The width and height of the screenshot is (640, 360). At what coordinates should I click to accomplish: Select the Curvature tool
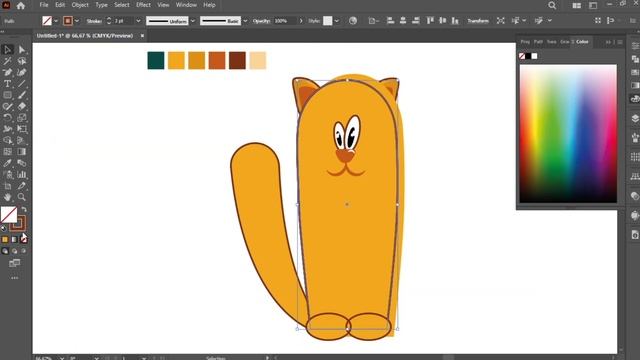tap(22, 72)
